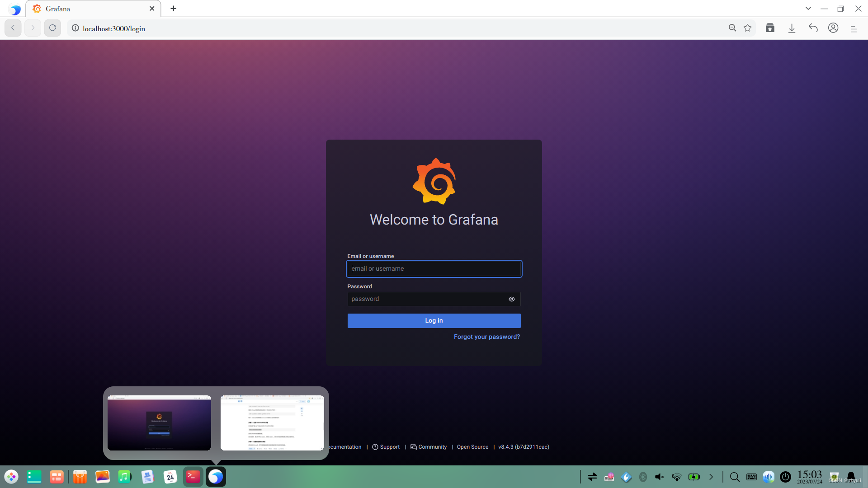Viewport: 868px width, 488px height.
Task: Unmute the volume speaker icon
Action: pos(660,477)
